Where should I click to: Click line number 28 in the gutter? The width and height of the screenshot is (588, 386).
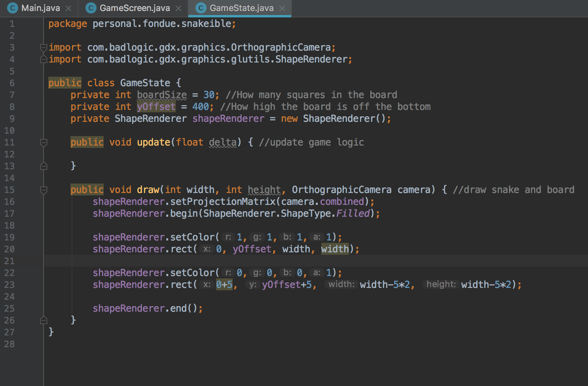(x=9, y=344)
